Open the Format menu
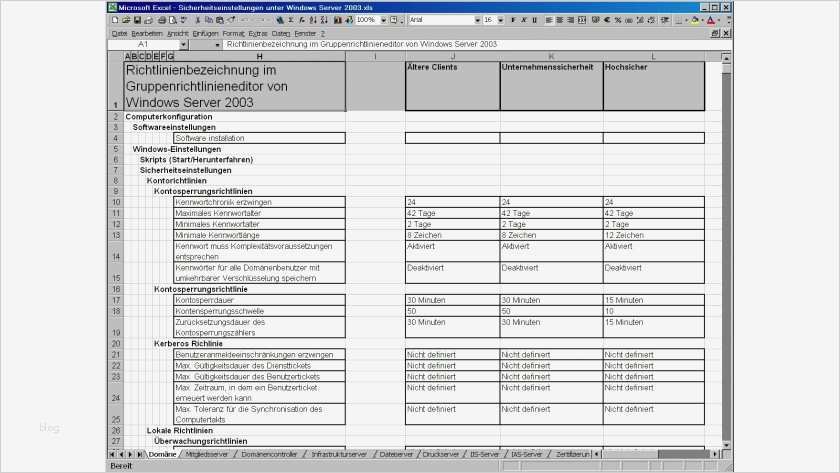The width and height of the screenshot is (840, 473). point(233,33)
